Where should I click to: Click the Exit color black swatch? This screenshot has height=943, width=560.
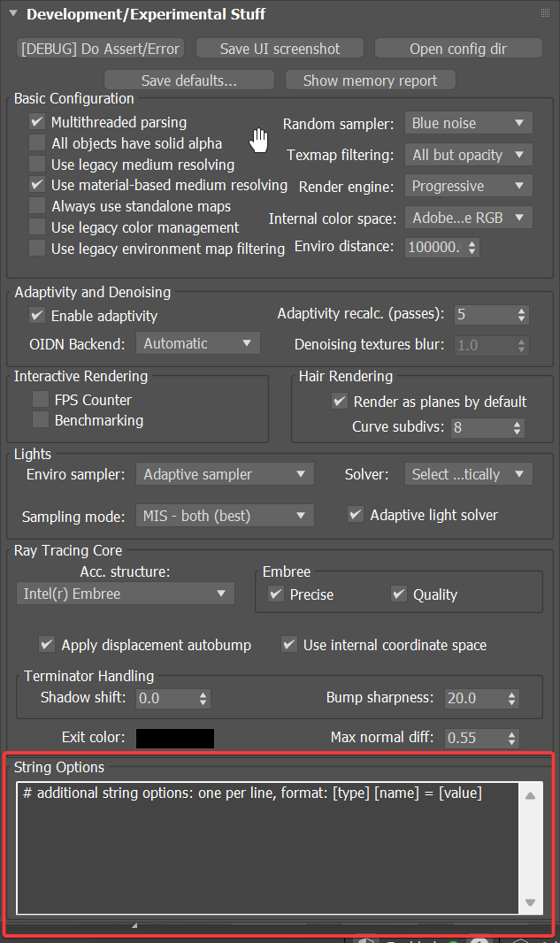pyautogui.click(x=175, y=738)
